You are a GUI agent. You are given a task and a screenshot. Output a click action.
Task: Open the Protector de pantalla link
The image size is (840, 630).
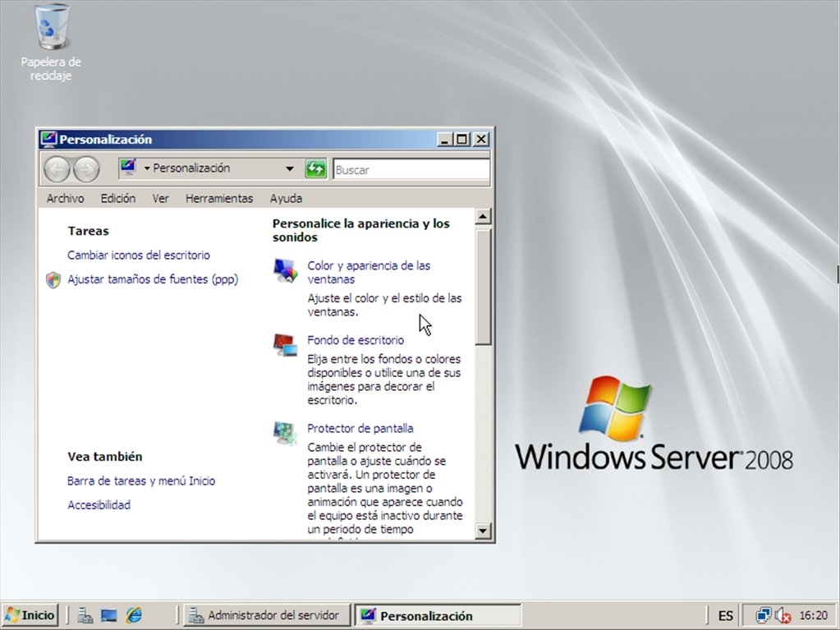click(360, 429)
